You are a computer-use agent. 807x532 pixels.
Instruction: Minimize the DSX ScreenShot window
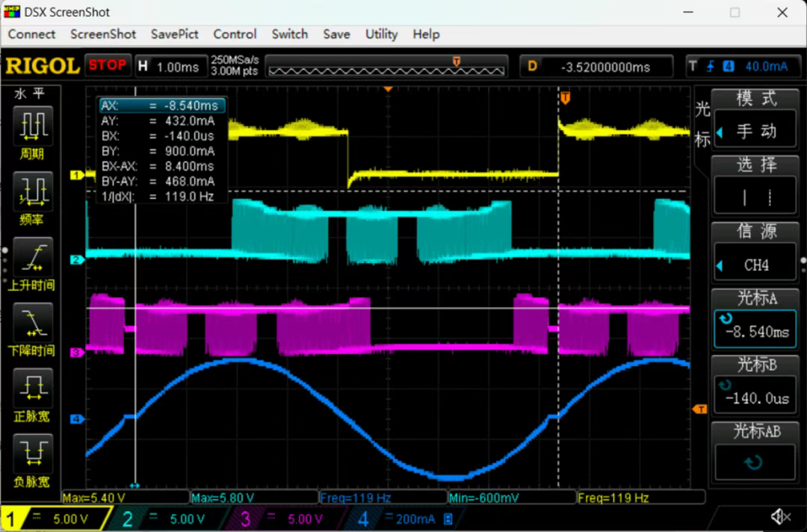(x=688, y=13)
